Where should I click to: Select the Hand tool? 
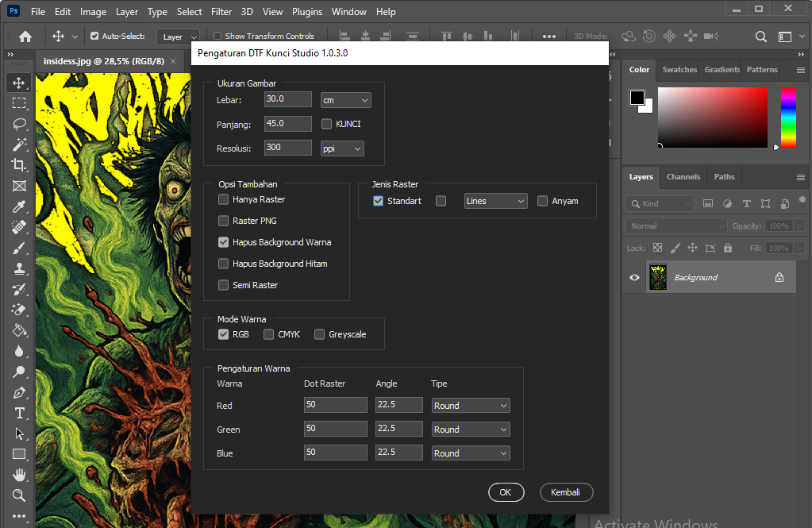tap(19, 475)
